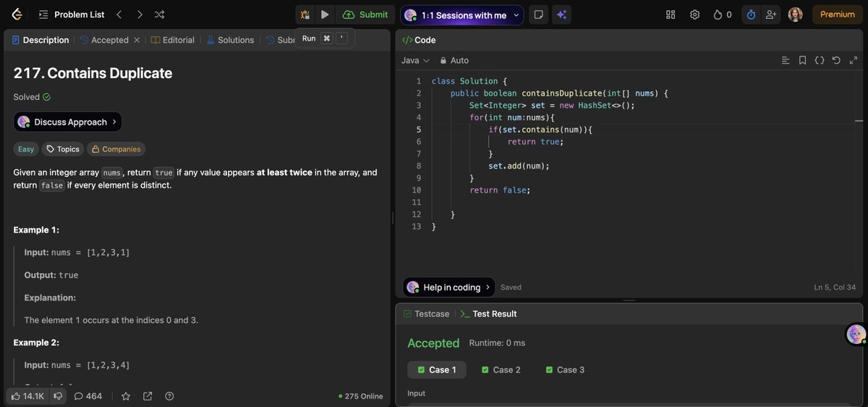
Task: Pick a random problem shuffle icon
Action: click(160, 14)
